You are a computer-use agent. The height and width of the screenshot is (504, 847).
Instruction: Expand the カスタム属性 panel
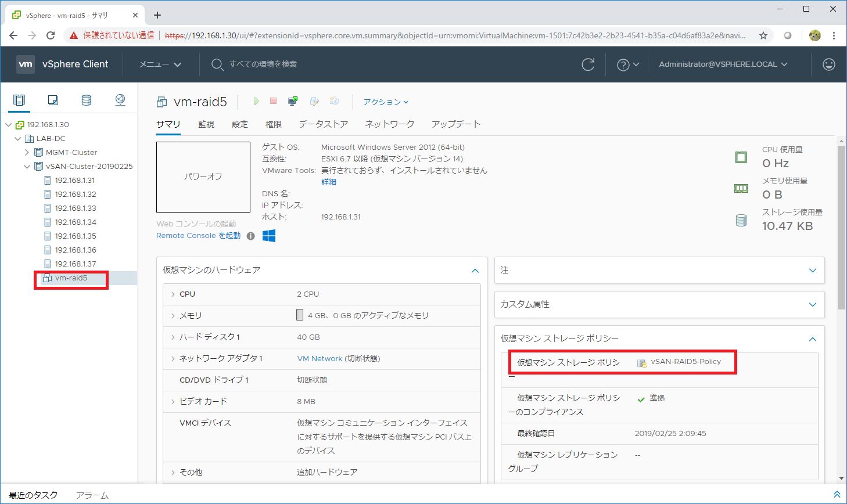(812, 305)
